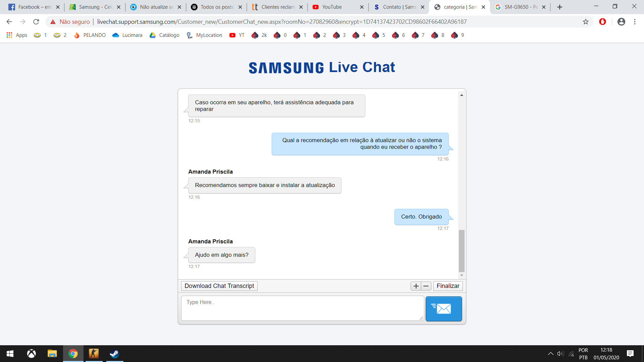The image size is (644, 362).
Task: End the chat with Finalizar button
Action: tap(448, 286)
